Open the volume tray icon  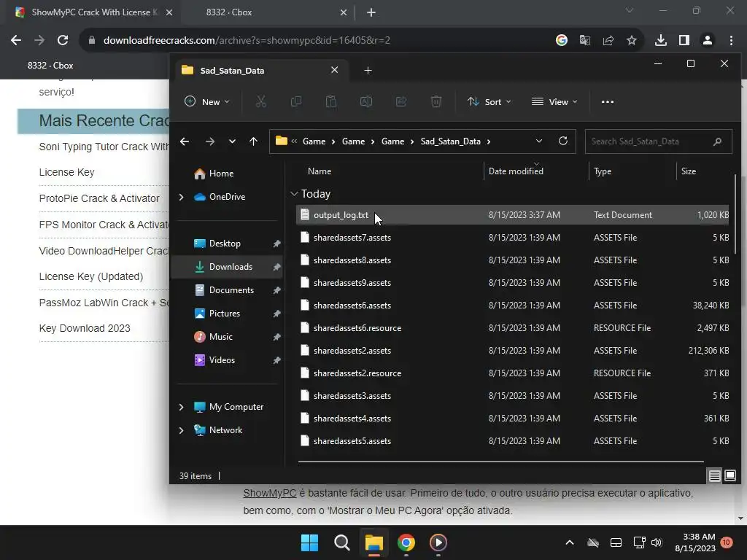click(x=657, y=542)
